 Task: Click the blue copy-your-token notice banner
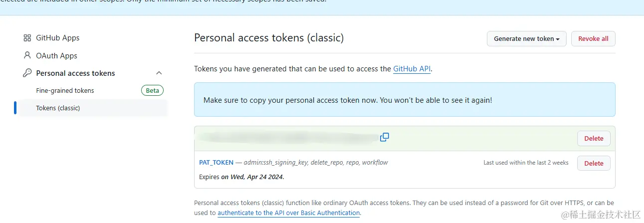(x=404, y=100)
